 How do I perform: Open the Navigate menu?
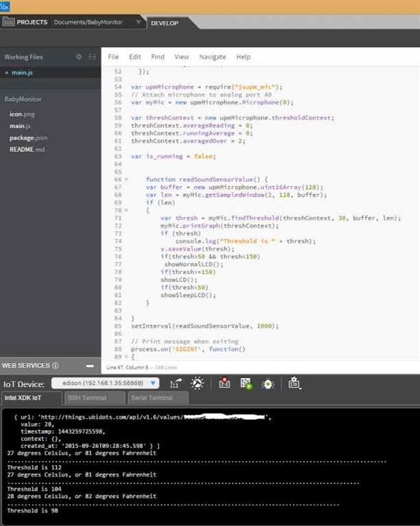212,57
